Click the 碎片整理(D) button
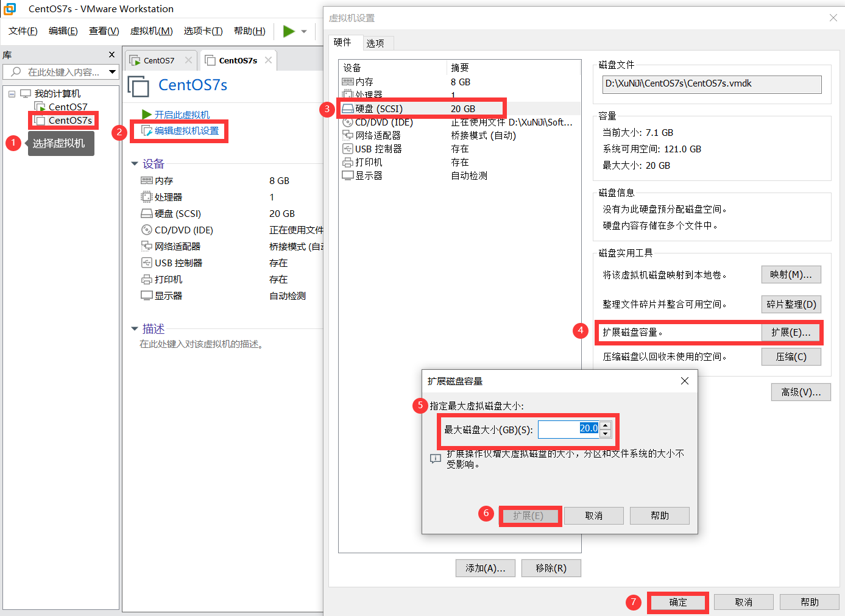 (x=791, y=304)
